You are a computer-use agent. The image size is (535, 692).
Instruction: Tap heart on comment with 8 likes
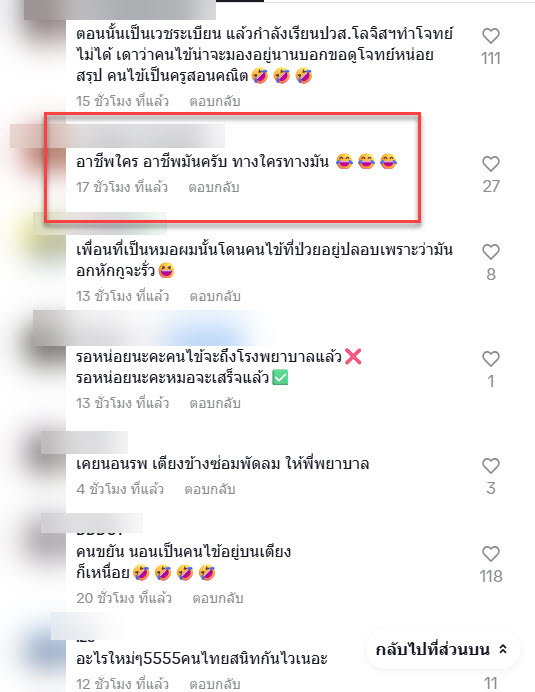tap(490, 252)
